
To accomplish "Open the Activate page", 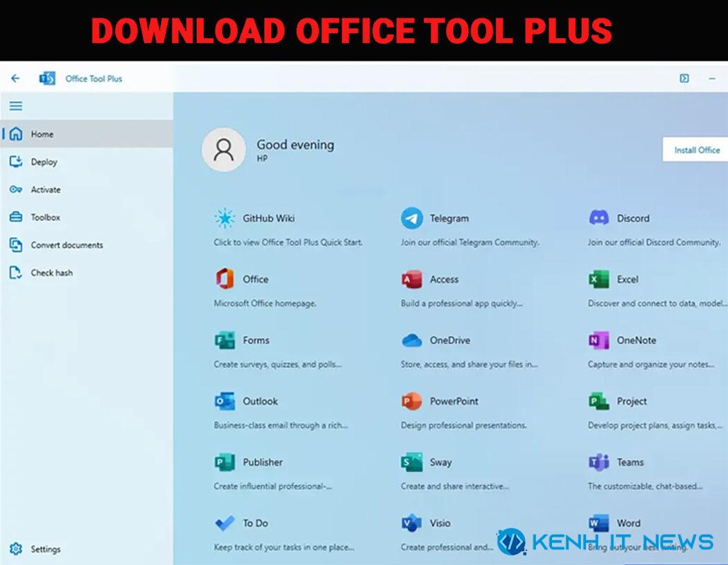I will [87, 189].
